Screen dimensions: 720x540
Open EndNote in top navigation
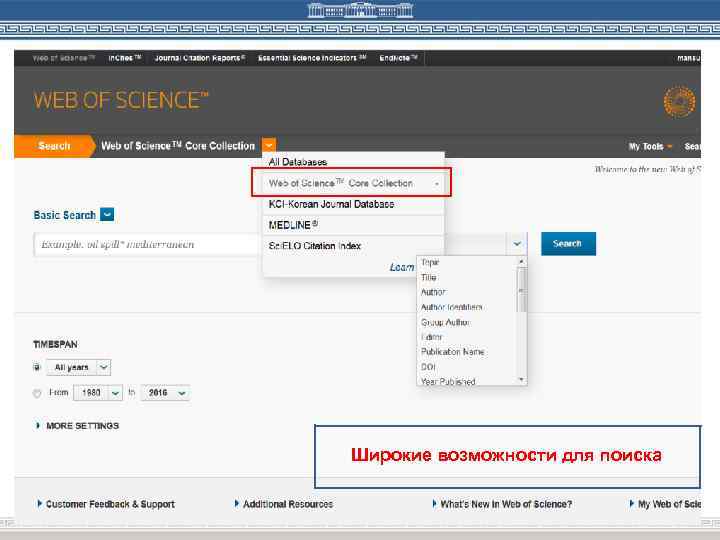tap(398, 58)
